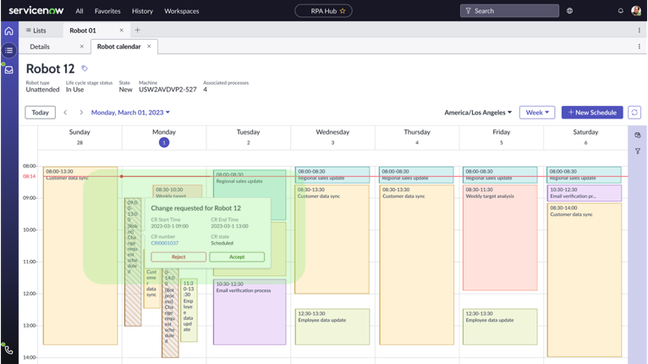Go to next week with right chevron
The height and width of the screenshot is (364, 648).
(x=81, y=112)
